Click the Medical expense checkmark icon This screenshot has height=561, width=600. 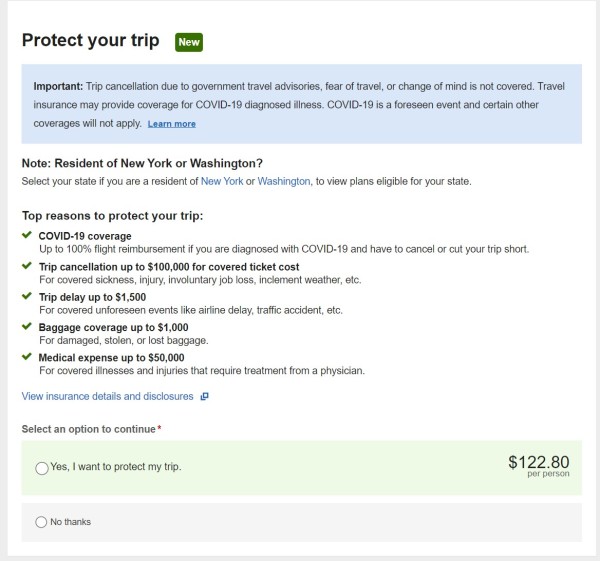[27, 357]
